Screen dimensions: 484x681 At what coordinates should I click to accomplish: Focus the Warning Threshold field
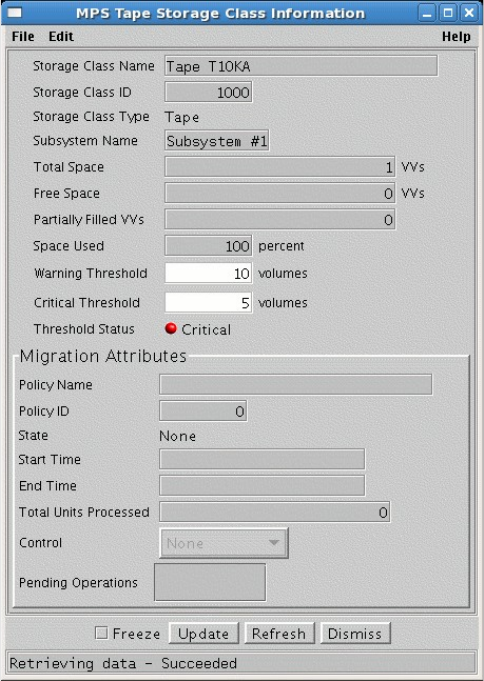(208, 273)
